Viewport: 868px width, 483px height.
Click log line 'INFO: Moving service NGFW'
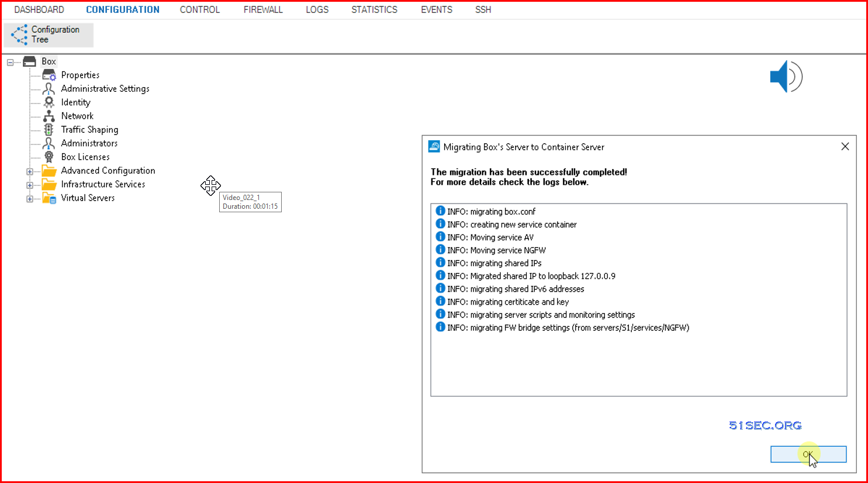pos(496,250)
